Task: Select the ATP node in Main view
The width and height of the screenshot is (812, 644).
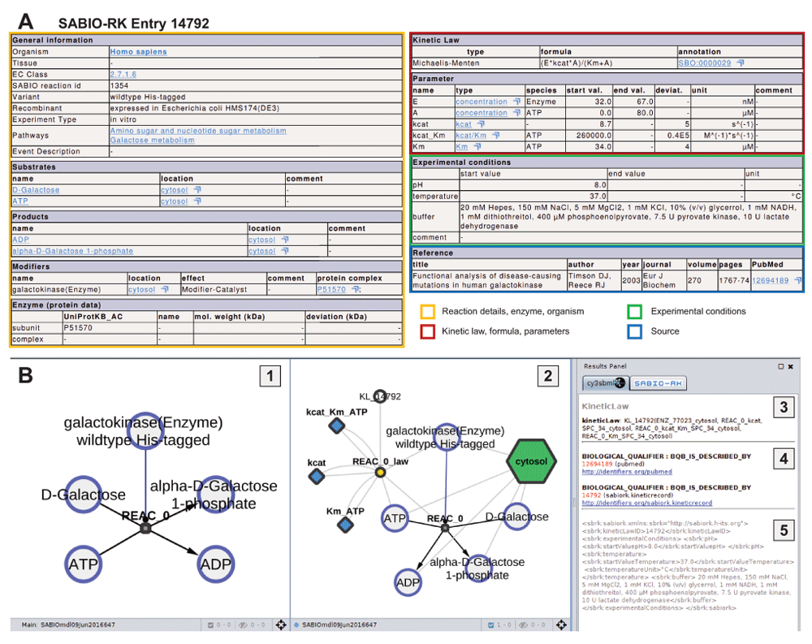Action: tap(83, 564)
